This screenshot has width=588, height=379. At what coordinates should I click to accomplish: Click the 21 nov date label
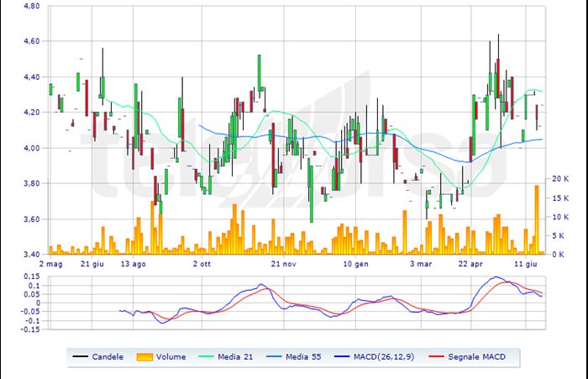click(x=284, y=264)
